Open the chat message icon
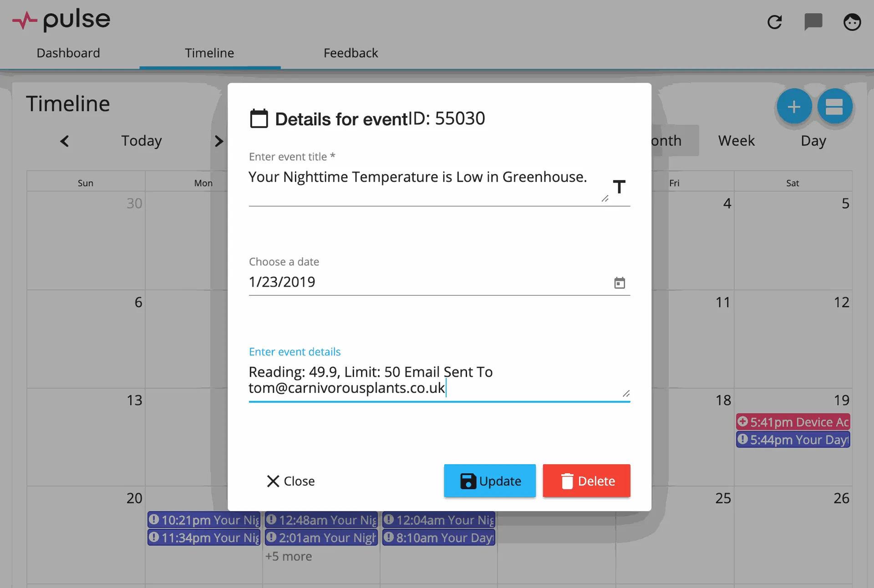 (x=813, y=21)
